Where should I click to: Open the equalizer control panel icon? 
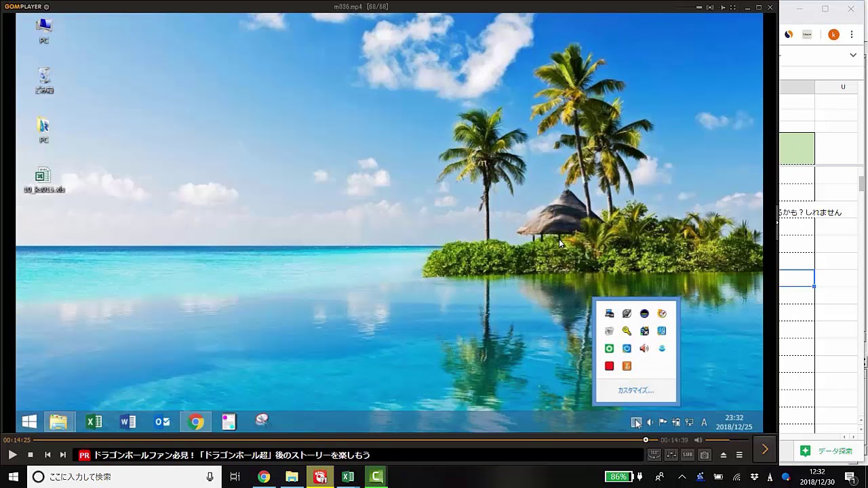671,455
